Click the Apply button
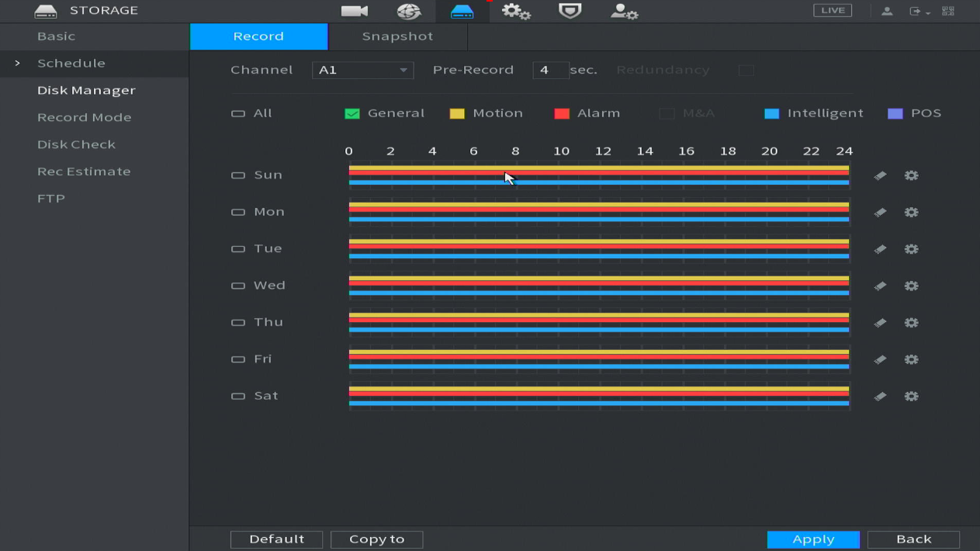The image size is (980, 551). (813, 539)
